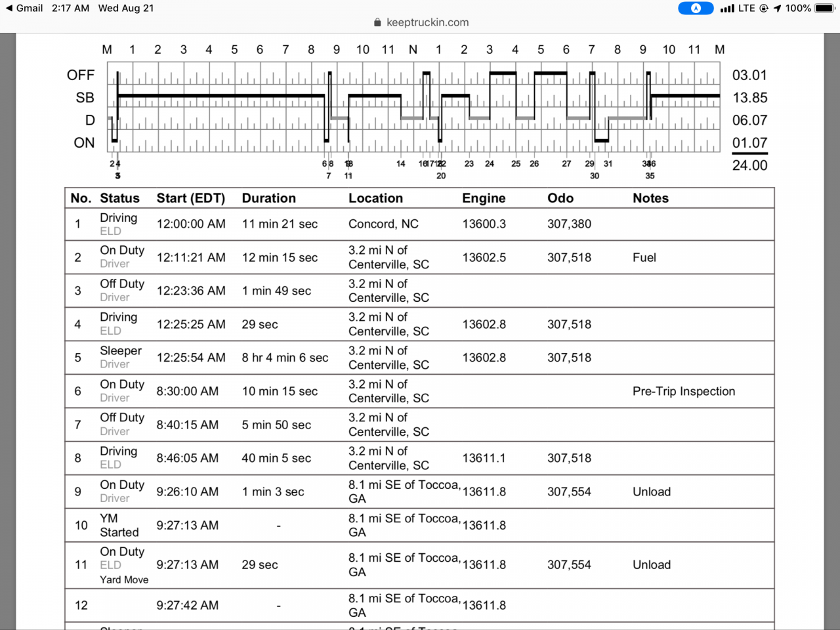Screen dimensions: 840x630
Task: Click the Engine column header
Action: (x=484, y=198)
